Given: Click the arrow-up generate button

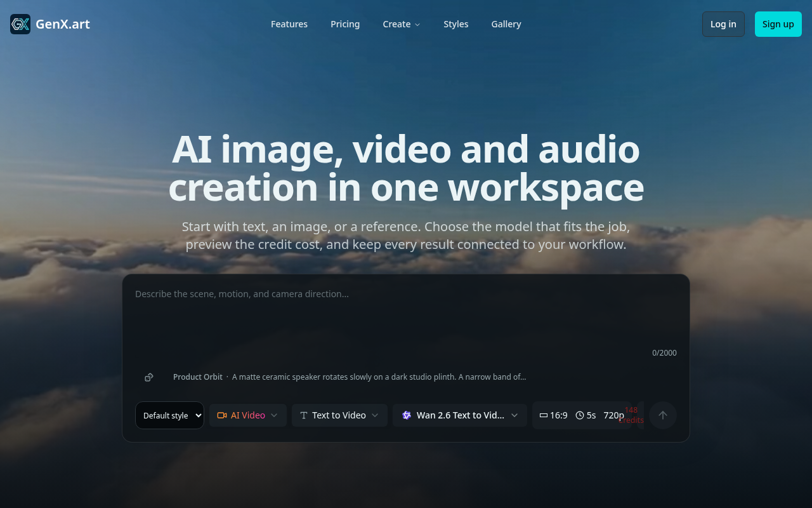Looking at the screenshot, I should coord(663,415).
